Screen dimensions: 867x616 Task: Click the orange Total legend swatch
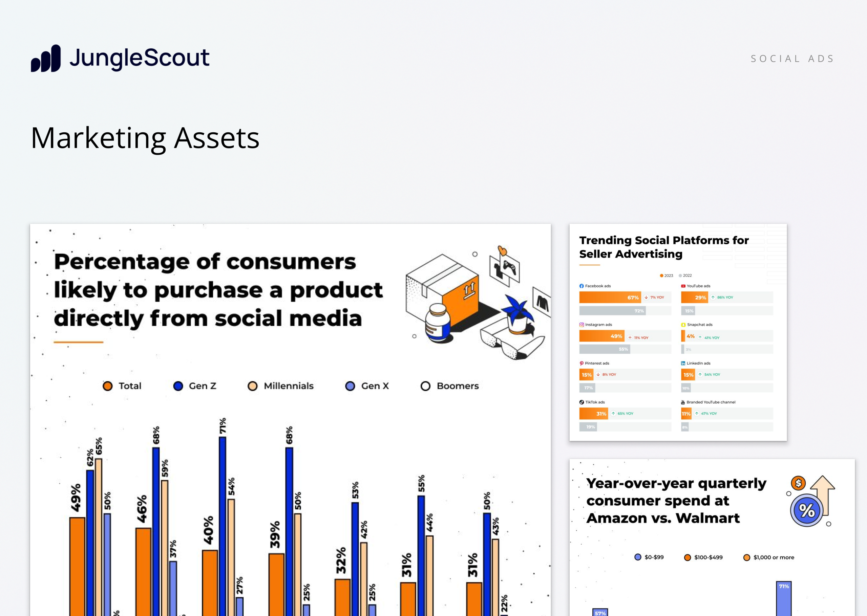[x=108, y=386]
